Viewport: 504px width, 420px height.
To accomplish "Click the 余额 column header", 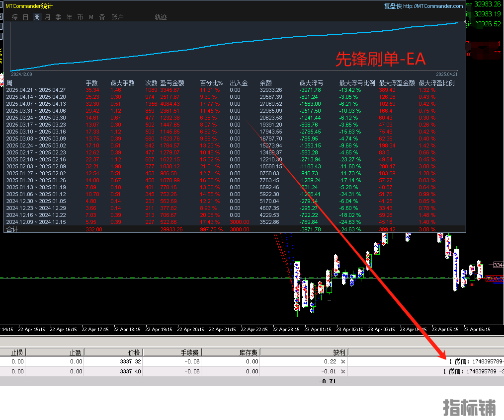I will pyautogui.click(x=266, y=83).
